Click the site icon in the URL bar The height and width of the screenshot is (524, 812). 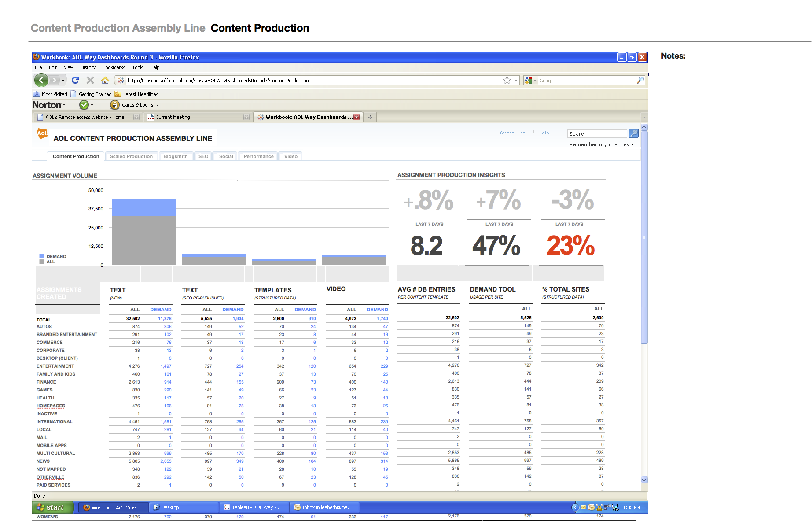[121, 81]
